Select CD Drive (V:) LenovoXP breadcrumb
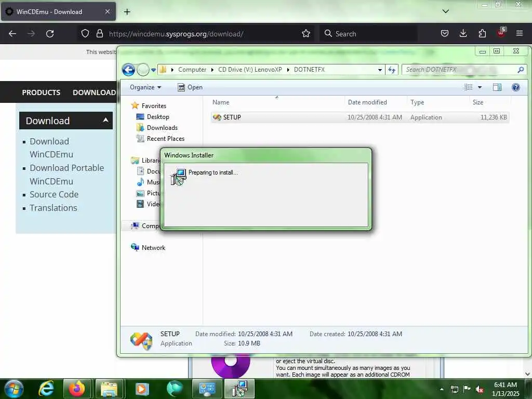This screenshot has height=399, width=532. (x=250, y=70)
